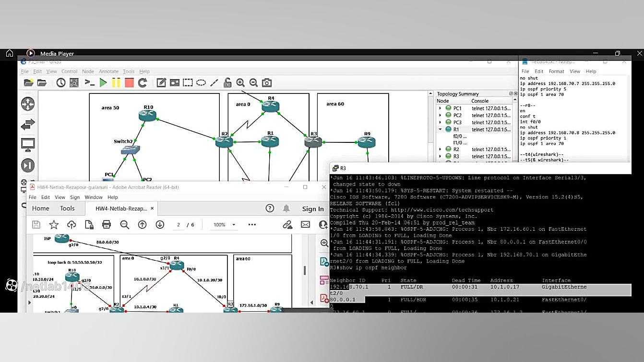Click Acrobat save disk icon
The image size is (644, 362).
(x=36, y=224)
